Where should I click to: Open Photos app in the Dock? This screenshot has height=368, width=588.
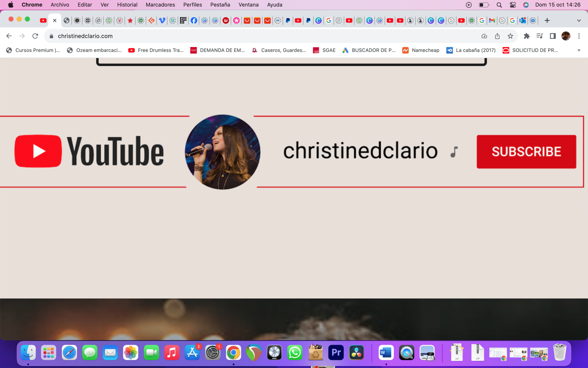click(x=131, y=353)
